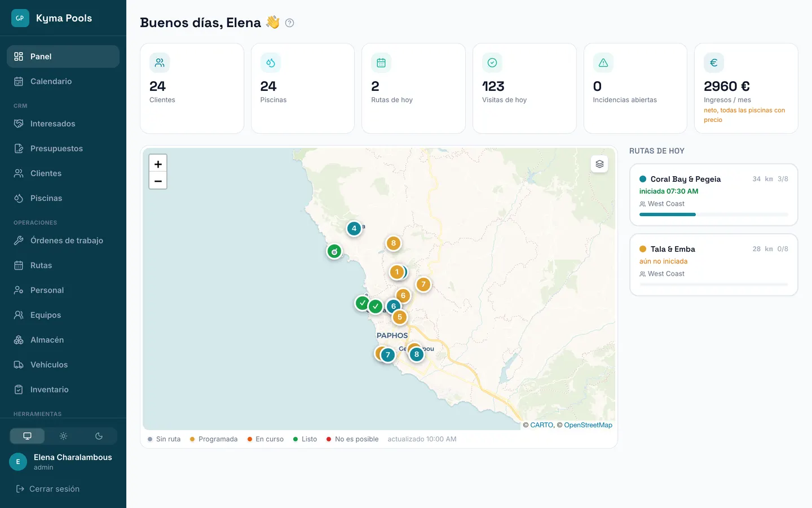Click the Almacén boxes icon

pos(19,340)
